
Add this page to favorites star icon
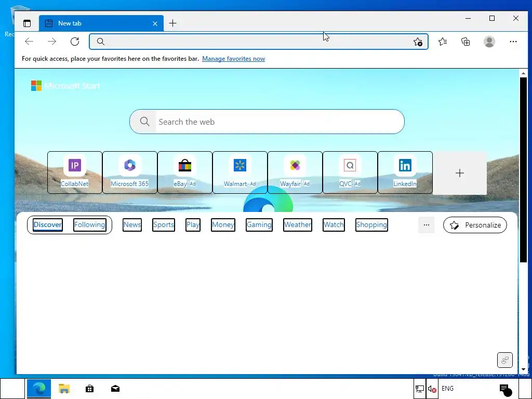click(418, 42)
